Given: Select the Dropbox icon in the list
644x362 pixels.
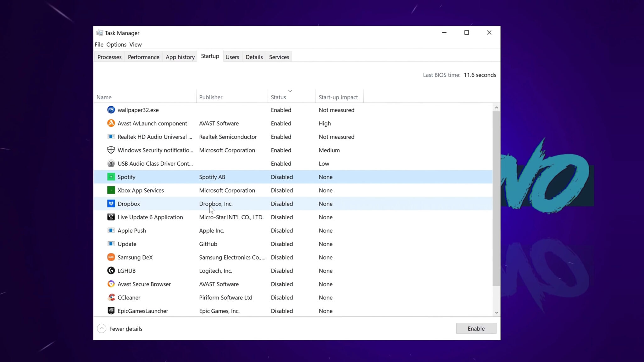Looking at the screenshot, I should click(111, 204).
